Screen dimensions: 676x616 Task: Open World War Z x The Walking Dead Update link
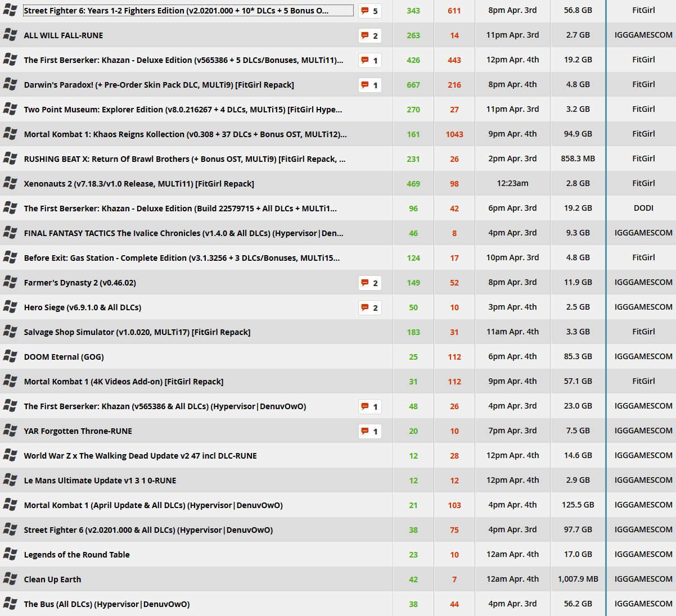coord(140,456)
